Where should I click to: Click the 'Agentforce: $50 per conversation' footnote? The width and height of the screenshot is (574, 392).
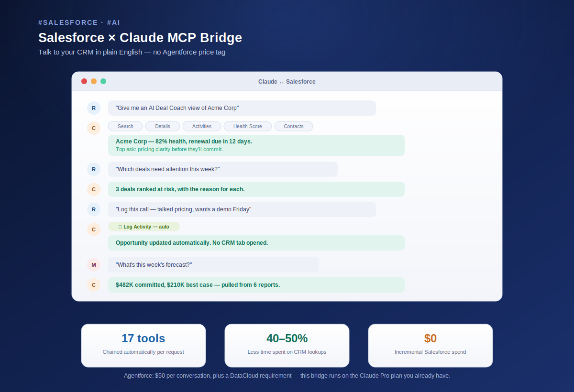click(x=287, y=376)
